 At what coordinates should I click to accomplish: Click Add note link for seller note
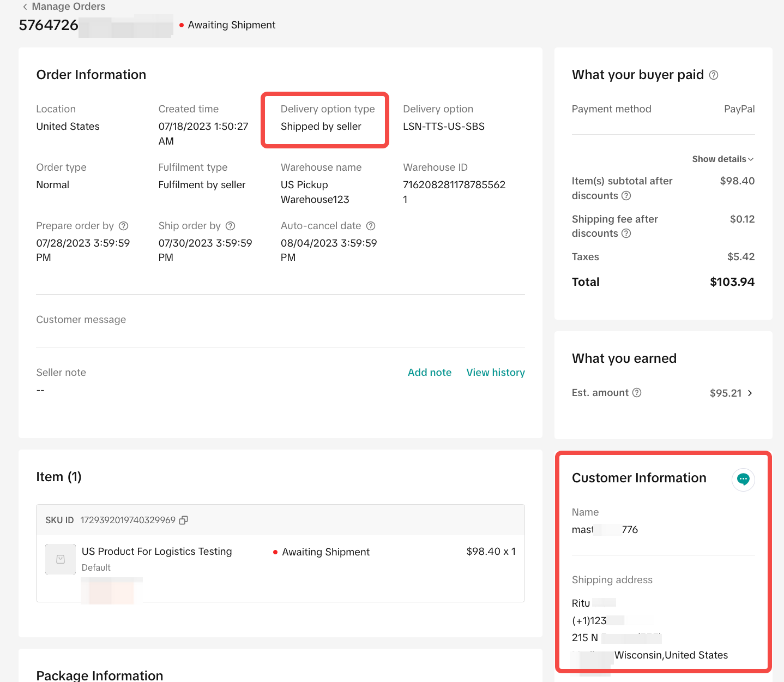click(429, 373)
